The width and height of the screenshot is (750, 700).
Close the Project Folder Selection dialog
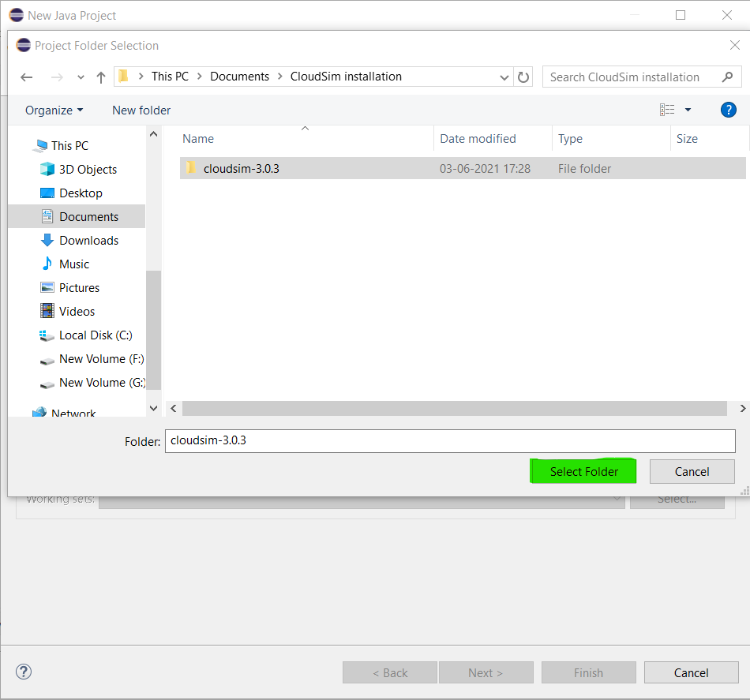tap(735, 46)
